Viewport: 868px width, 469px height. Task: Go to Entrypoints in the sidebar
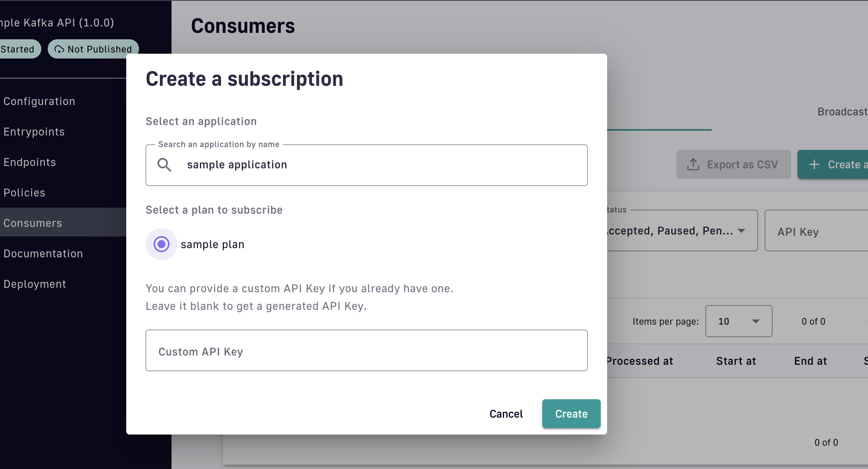tap(34, 132)
